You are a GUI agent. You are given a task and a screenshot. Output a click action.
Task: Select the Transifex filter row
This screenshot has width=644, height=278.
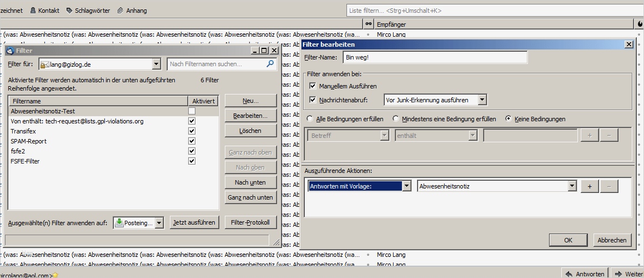[x=114, y=131]
